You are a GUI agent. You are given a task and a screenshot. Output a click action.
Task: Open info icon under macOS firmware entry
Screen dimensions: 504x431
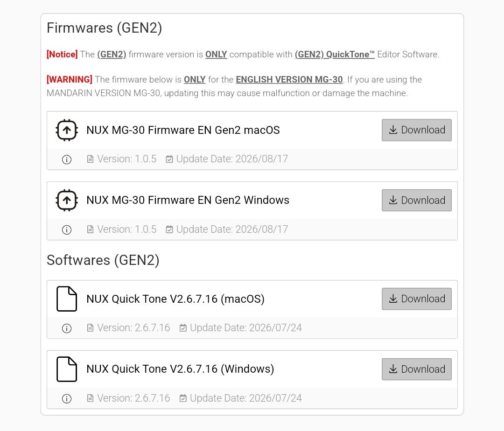click(x=67, y=160)
